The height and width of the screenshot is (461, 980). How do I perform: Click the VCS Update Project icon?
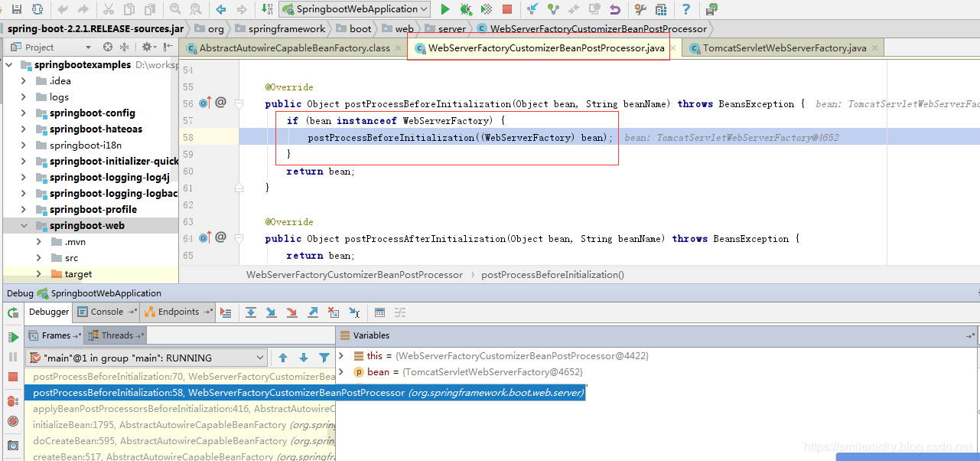click(x=532, y=9)
